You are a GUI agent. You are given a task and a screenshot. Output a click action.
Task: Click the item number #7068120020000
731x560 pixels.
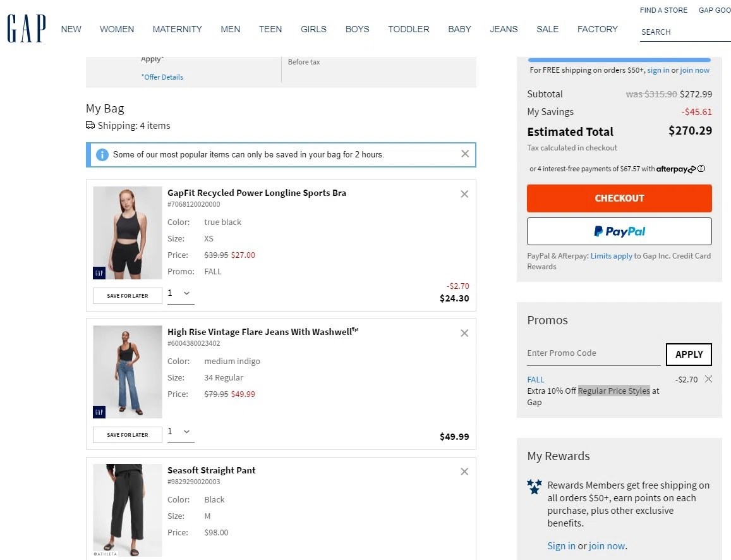(x=193, y=204)
